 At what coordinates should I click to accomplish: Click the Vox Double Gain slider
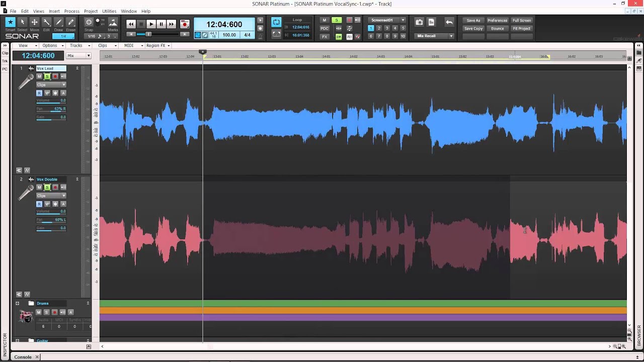[x=51, y=228]
